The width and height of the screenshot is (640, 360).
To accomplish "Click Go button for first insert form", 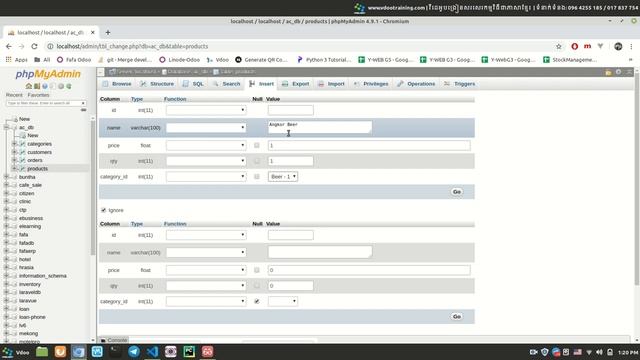I will click(x=457, y=192).
